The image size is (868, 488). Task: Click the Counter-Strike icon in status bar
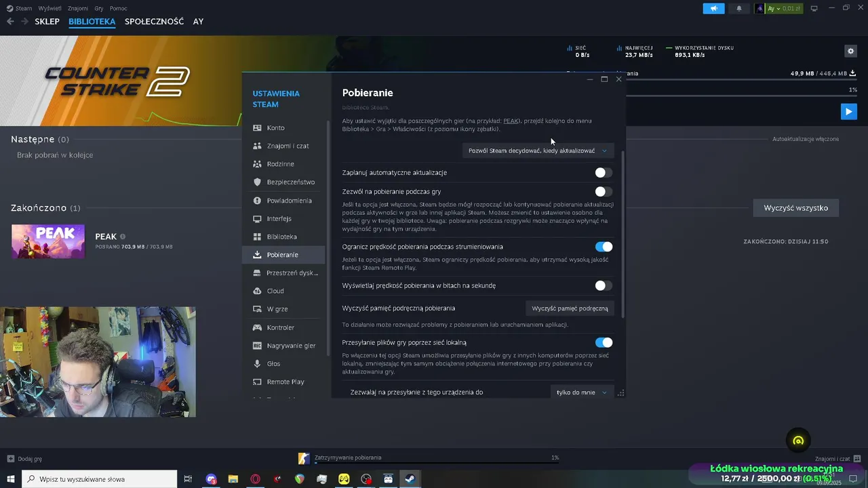(304, 459)
